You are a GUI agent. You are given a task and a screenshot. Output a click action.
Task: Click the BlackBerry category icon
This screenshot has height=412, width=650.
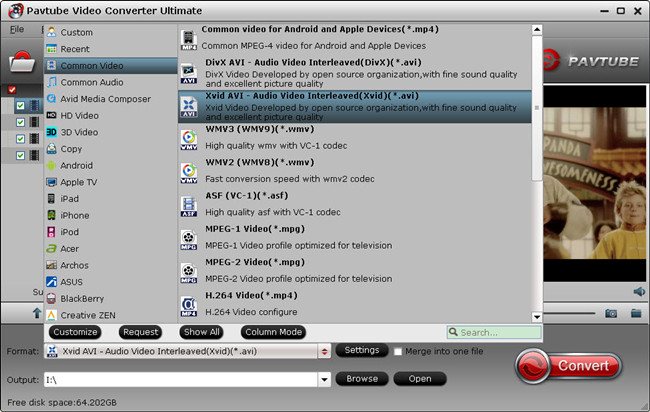pyautogui.click(x=51, y=298)
